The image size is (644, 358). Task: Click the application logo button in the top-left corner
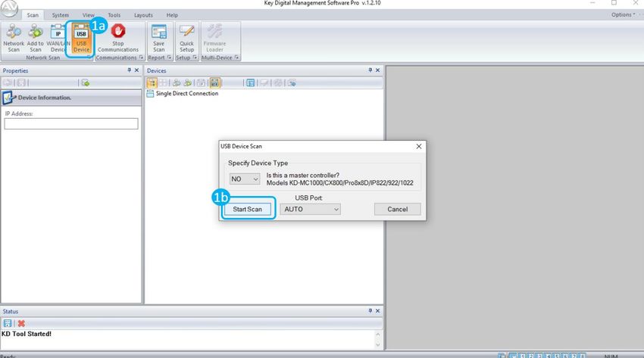[x=9, y=8]
